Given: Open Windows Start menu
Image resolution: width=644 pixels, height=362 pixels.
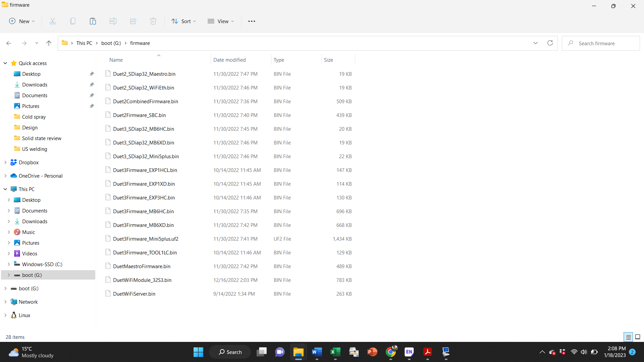Looking at the screenshot, I should coord(198,352).
